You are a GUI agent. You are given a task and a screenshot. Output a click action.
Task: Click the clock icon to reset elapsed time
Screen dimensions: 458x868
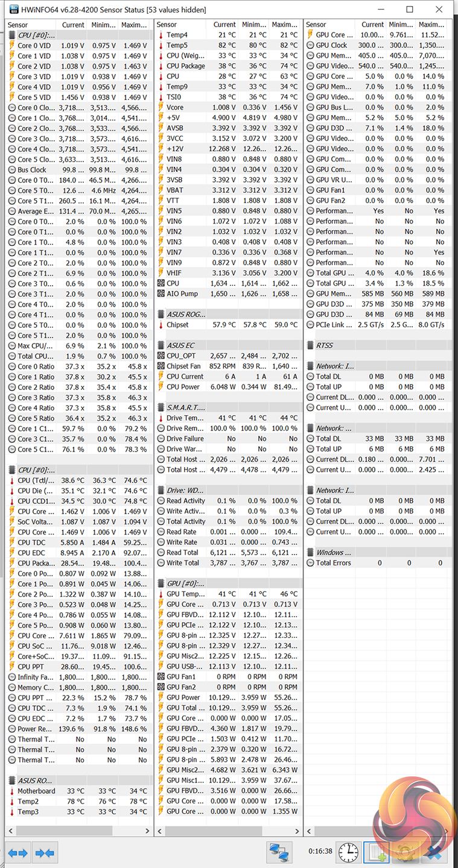[348, 853]
